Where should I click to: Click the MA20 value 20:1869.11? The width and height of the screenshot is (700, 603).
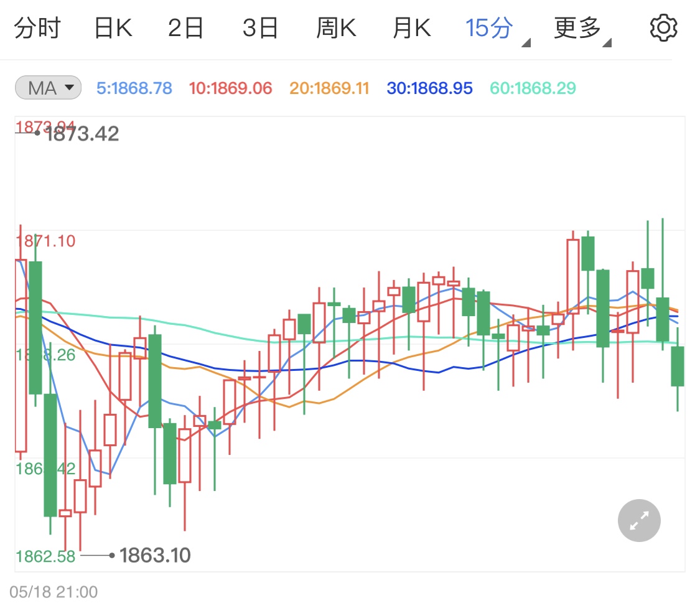(329, 88)
